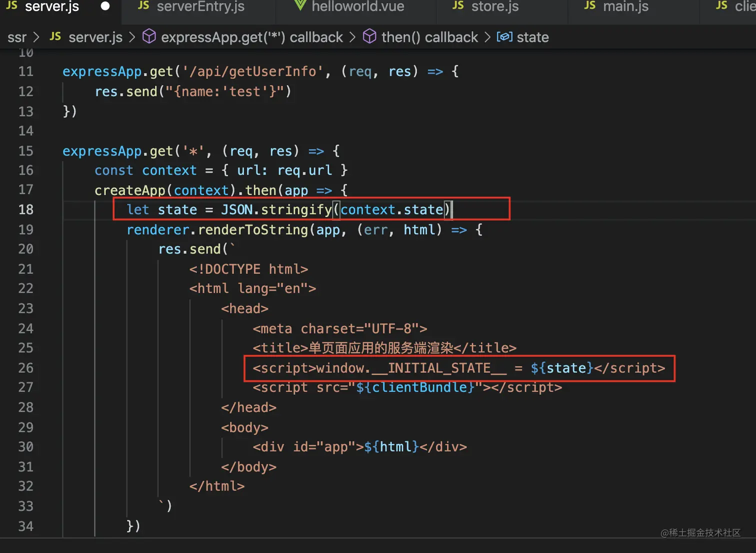Switch to the store.js tab
This screenshot has height=553, width=756.
(x=494, y=7)
